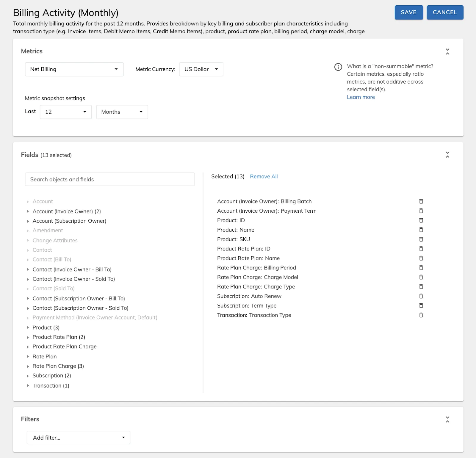Delete Rate Plan Charge: Billing Period

(x=421, y=268)
